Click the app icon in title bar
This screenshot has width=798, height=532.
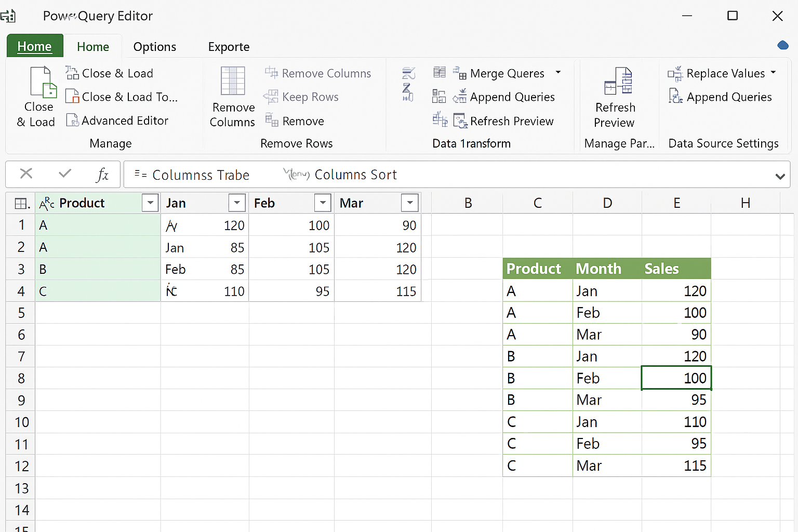click(x=8, y=16)
